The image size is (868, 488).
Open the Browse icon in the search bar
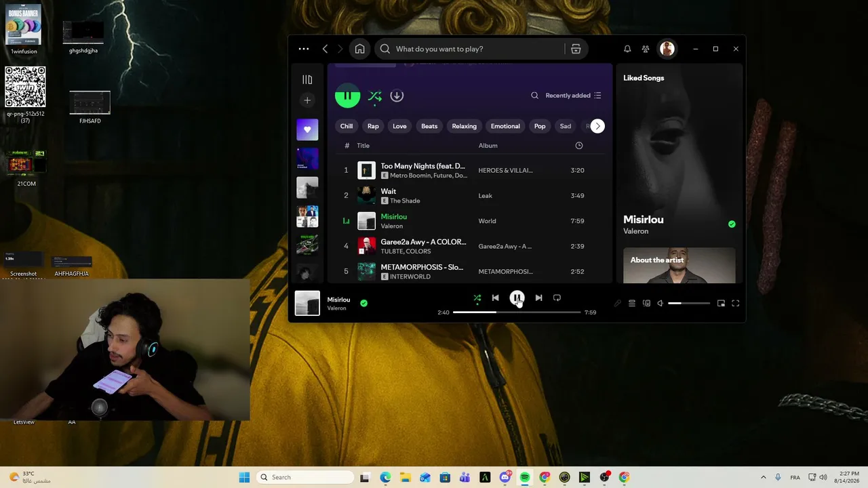[576, 49]
